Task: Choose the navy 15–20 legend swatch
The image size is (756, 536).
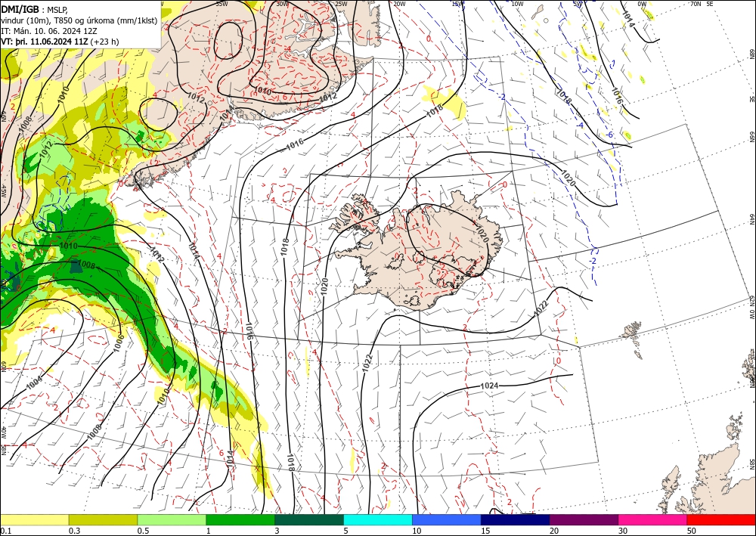Action: click(x=516, y=519)
